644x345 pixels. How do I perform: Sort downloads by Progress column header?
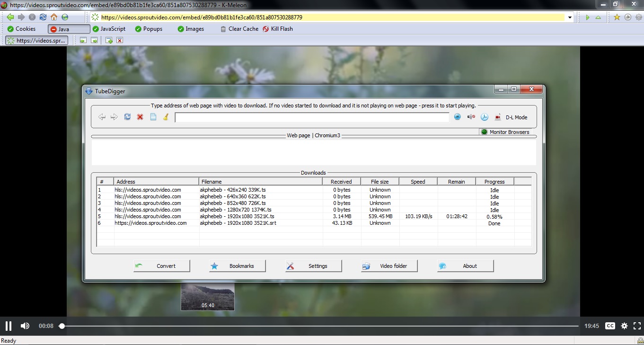point(494,182)
